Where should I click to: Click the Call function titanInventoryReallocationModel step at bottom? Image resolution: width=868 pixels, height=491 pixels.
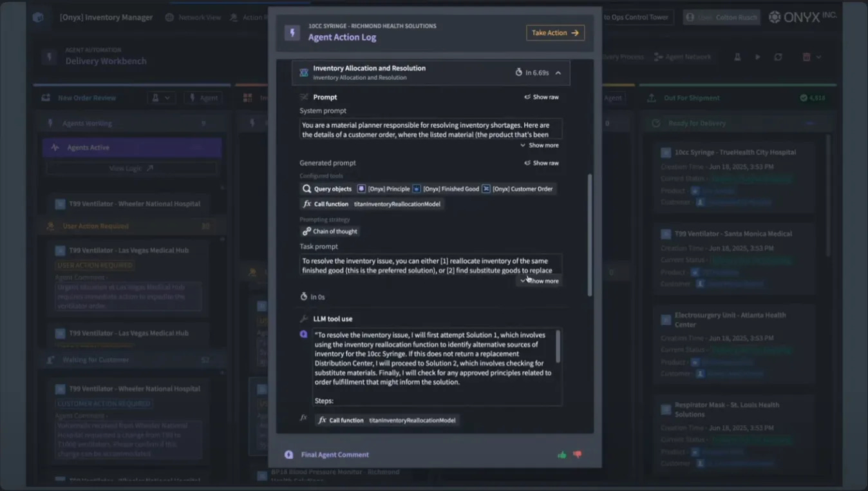pos(387,420)
